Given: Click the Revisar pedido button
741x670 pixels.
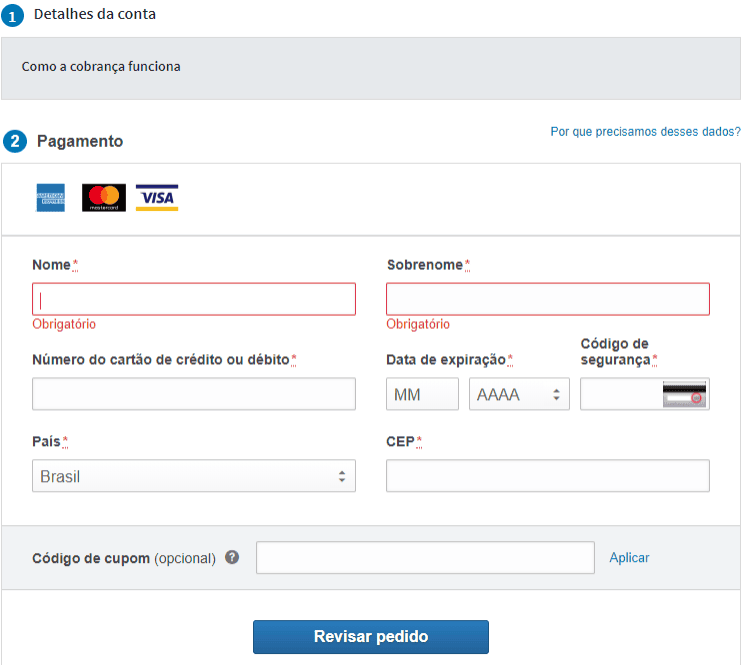Looking at the screenshot, I should coord(371,637).
